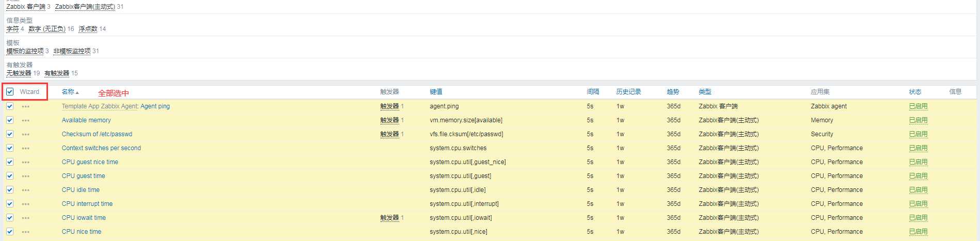Uncheck the CPU iowait time checkbox
Screen dimensions: 980x241
pos(10,218)
